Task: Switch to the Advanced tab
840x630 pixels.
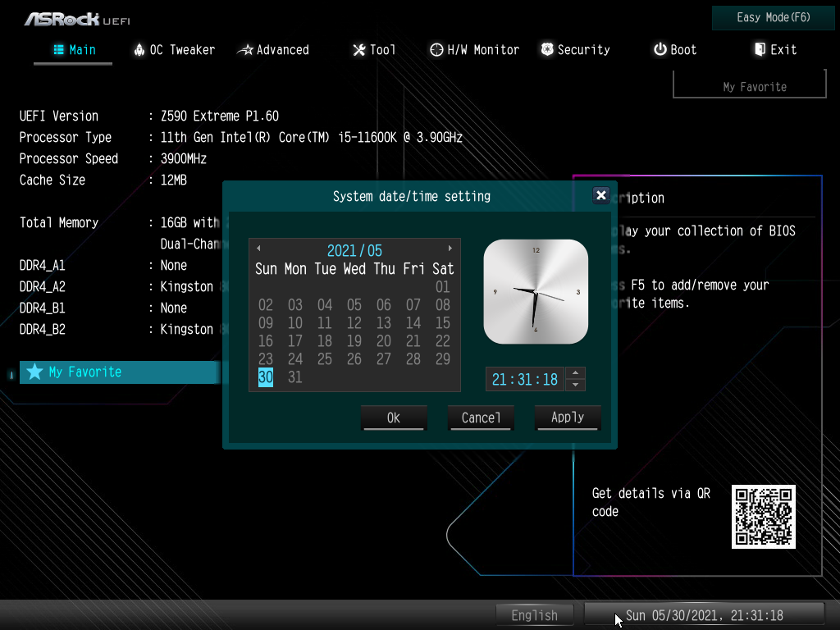Action: 273,50
